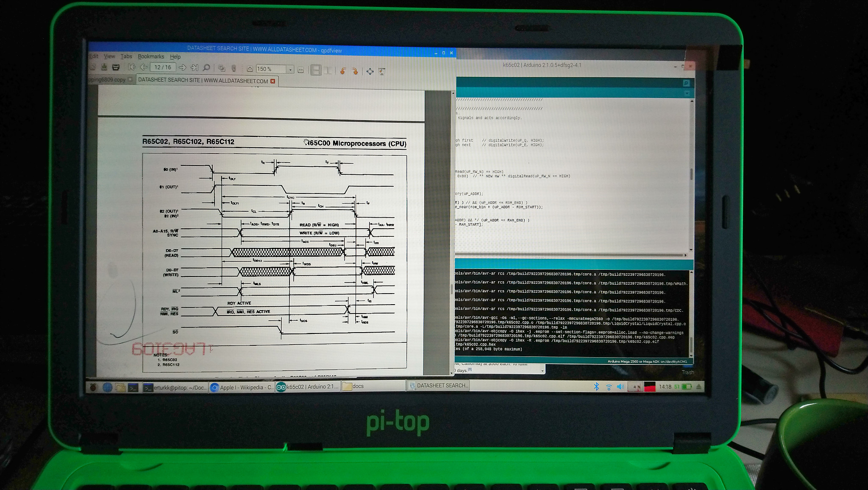This screenshot has height=490, width=868.
Task: Open the Bookmarks menu
Action: click(x=151, y=56)
